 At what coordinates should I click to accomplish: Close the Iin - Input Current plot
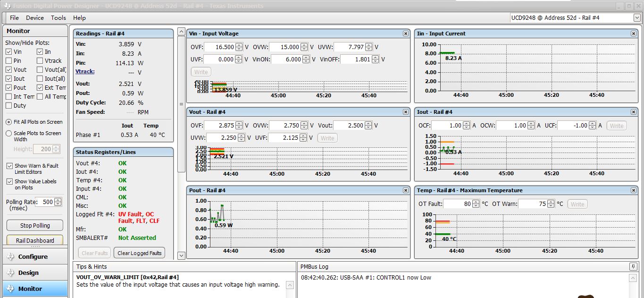pos(633,34)
